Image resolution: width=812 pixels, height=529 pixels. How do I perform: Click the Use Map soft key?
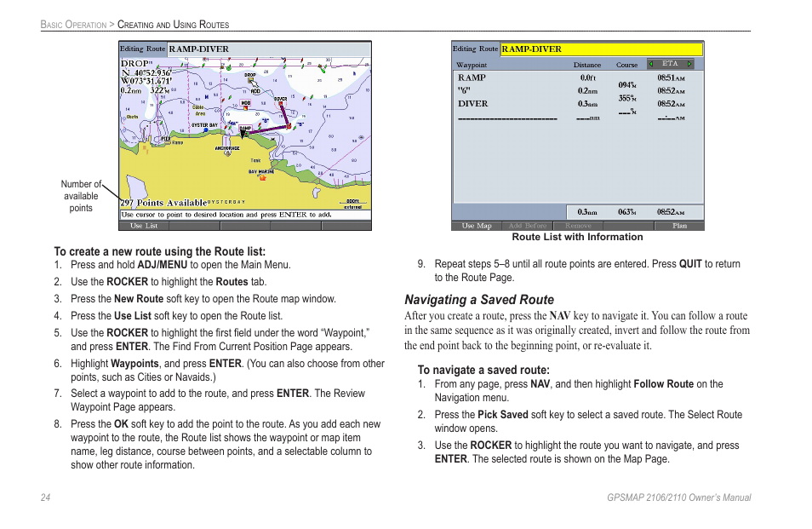click(477, 226)
